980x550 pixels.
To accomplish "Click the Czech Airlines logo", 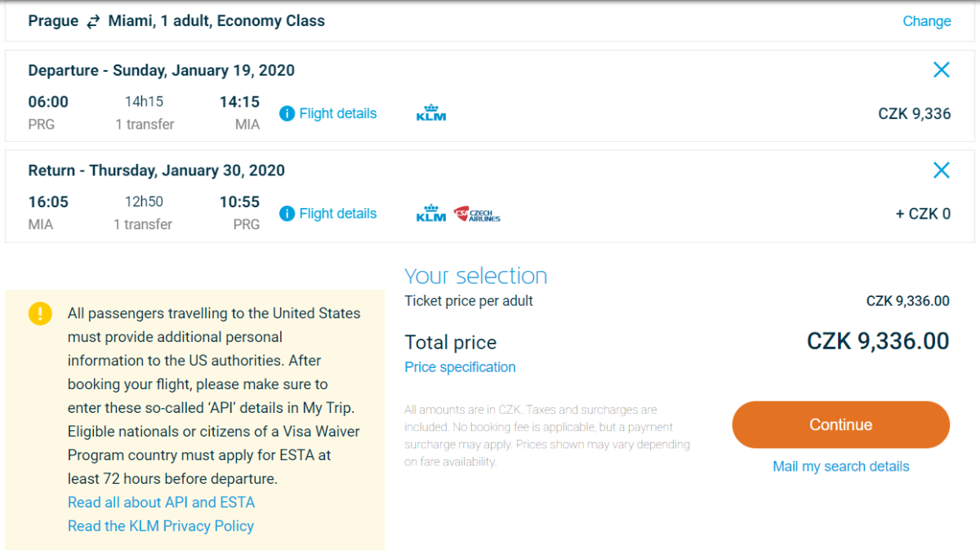I will [477, 214].
